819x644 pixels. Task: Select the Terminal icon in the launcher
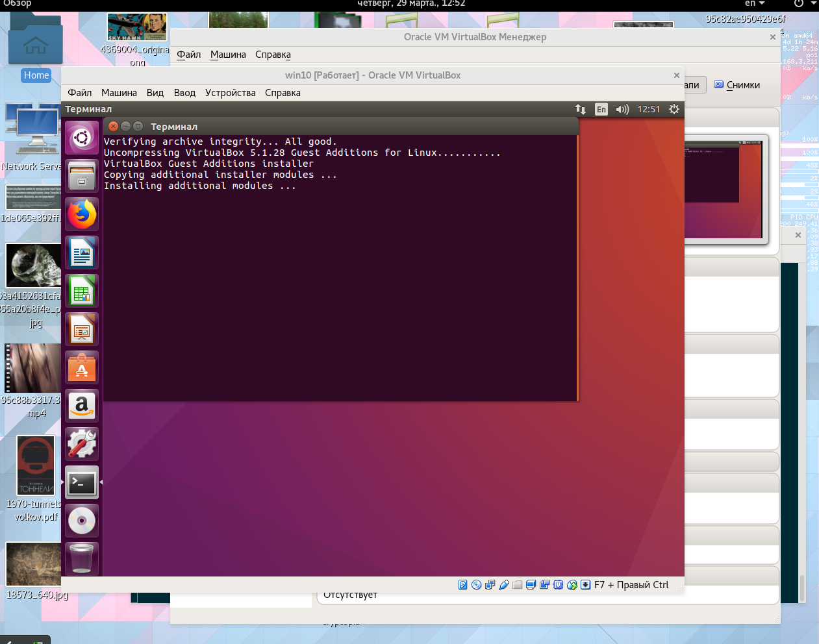tap(82, 482)
